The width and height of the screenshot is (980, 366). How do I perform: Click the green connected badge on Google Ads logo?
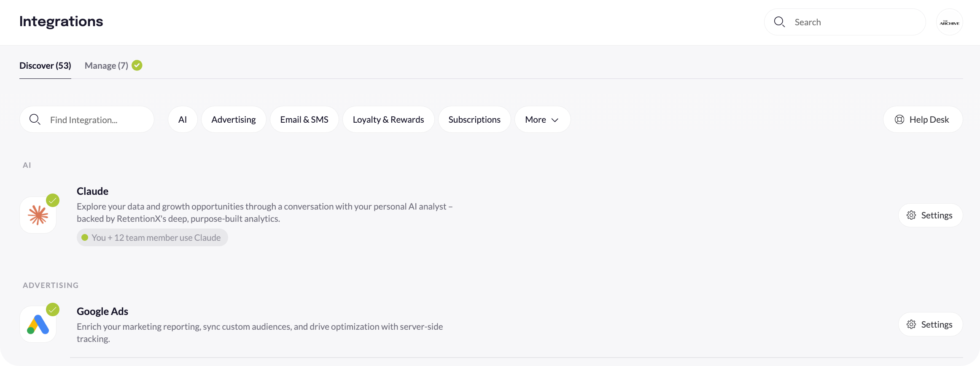coord(53,309)
